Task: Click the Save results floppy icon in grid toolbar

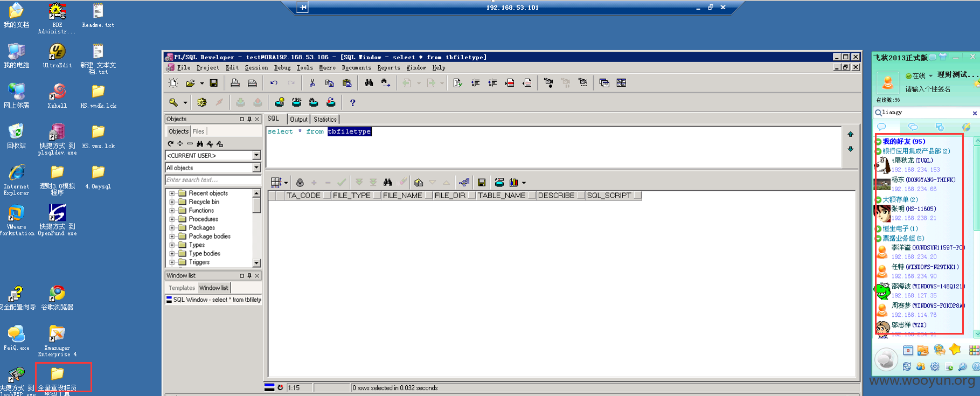Action: 482,183
